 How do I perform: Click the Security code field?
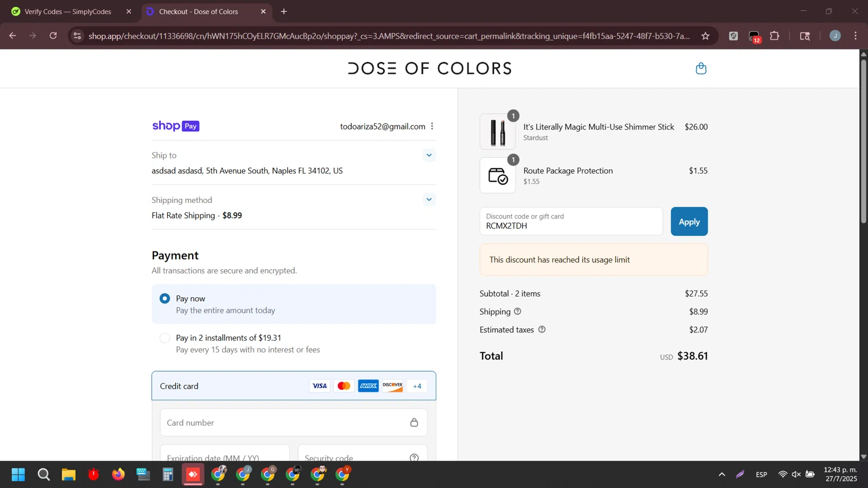(362, 454)
